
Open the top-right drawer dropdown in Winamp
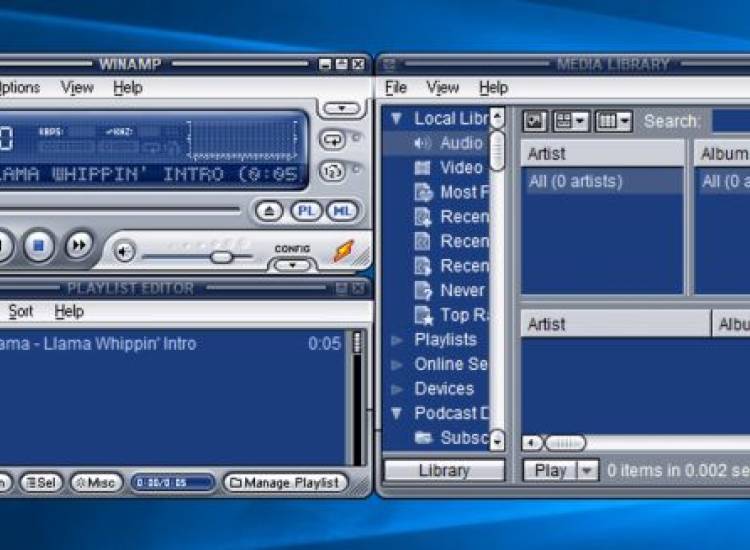click(x=342, y=109)
